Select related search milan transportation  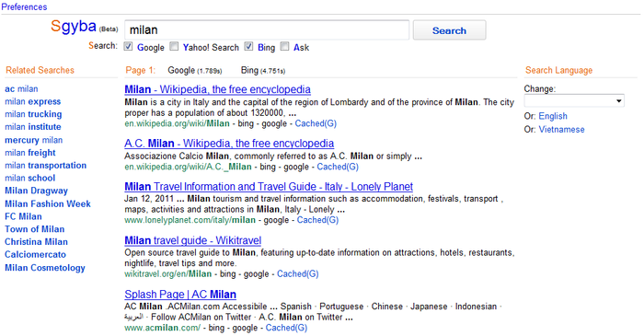(46, 166)
